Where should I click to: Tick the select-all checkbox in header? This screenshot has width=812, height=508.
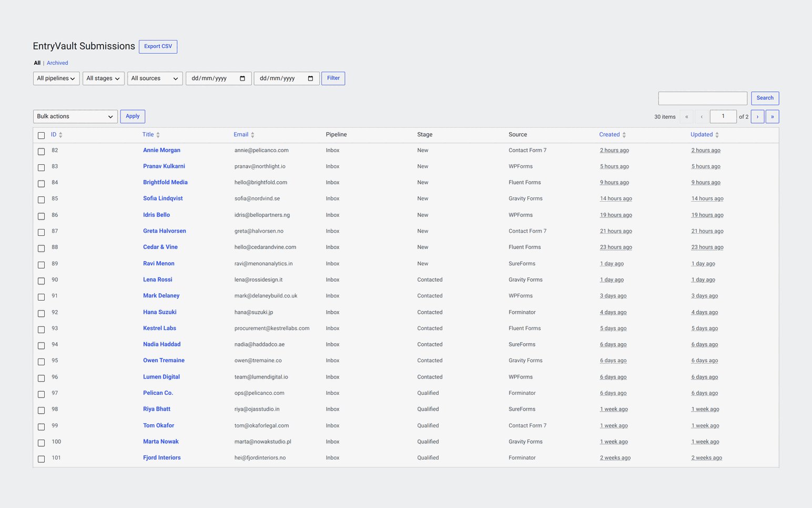coord(41,135)
